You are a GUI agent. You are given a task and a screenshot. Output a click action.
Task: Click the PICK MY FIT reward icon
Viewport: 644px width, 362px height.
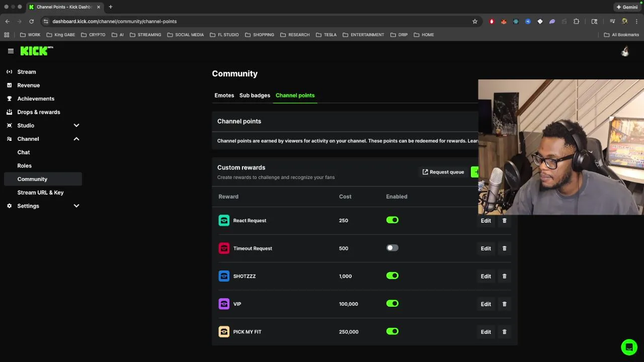pos(224,332)
